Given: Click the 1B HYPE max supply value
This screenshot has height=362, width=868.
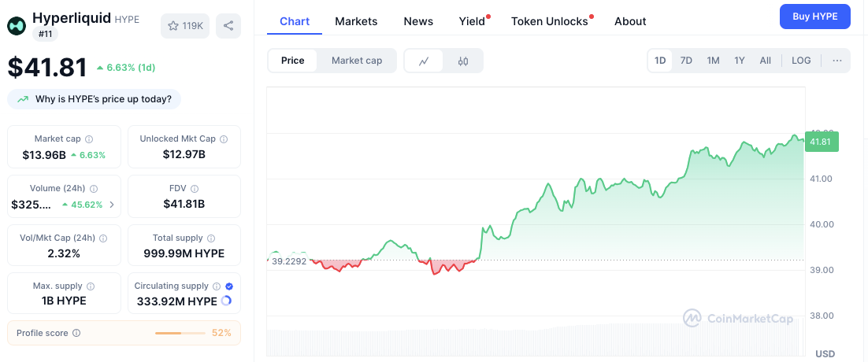Looking at the screenshot, I should [x=64, y=301].
